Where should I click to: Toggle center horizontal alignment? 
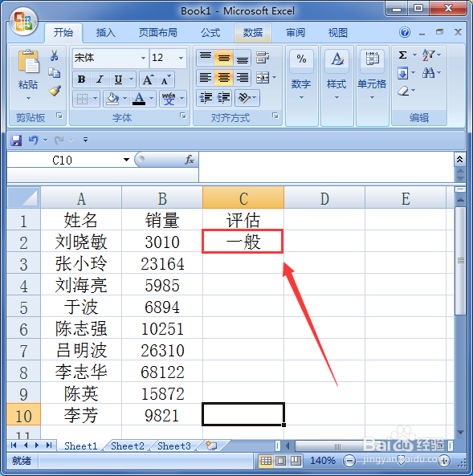pos(223,77)
